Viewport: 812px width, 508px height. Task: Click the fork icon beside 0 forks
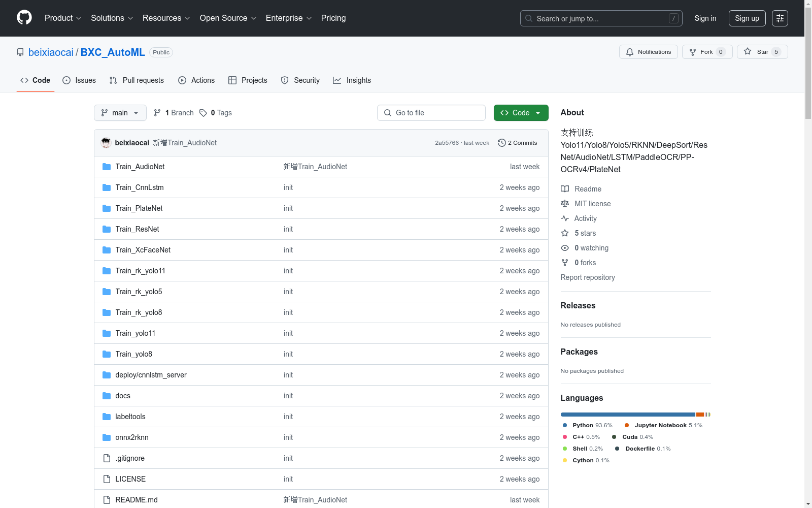pyautogui.click(x=565, y=263)
